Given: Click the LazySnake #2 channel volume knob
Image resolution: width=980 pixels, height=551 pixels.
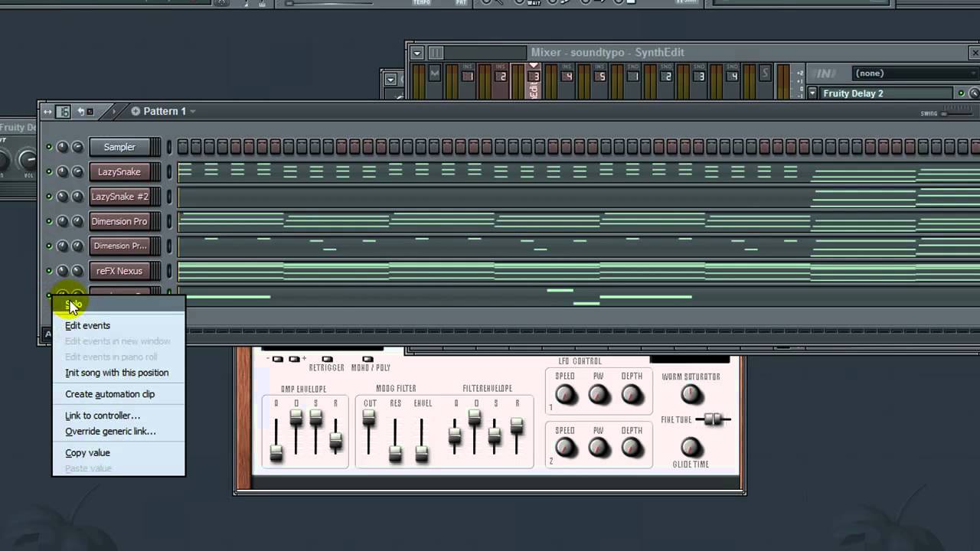Looking at the screenshot, I should [77, 197].
